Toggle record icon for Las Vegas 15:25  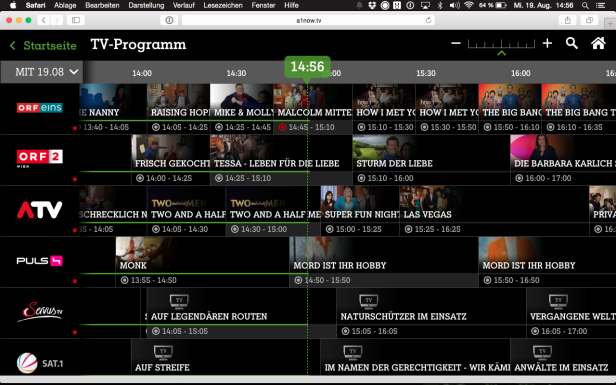pos(408,229)
